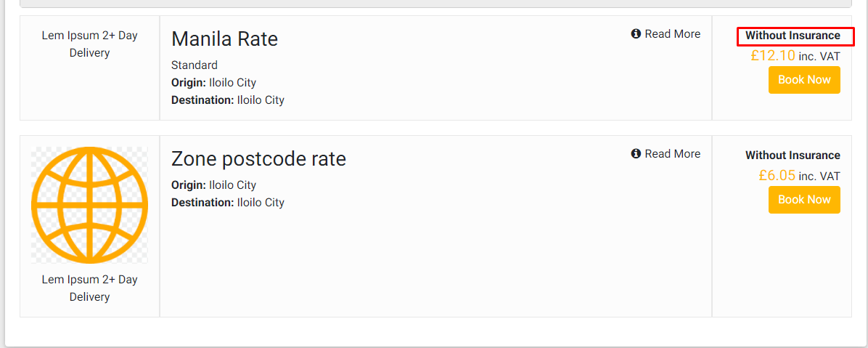Click the Destination line under Manila Rate
This screenshot has width=868, height=348.
click(227, 100)
